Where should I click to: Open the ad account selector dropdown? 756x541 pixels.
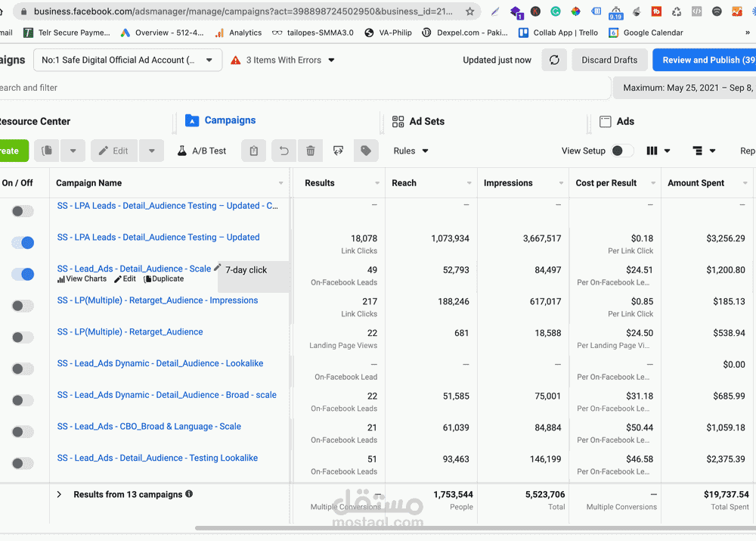(128, 60)
